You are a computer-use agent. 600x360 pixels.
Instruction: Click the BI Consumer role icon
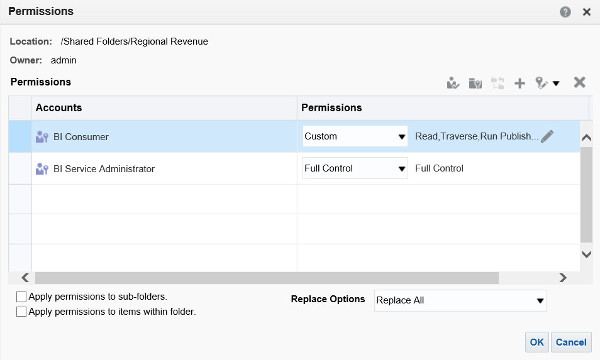point(42,137)
